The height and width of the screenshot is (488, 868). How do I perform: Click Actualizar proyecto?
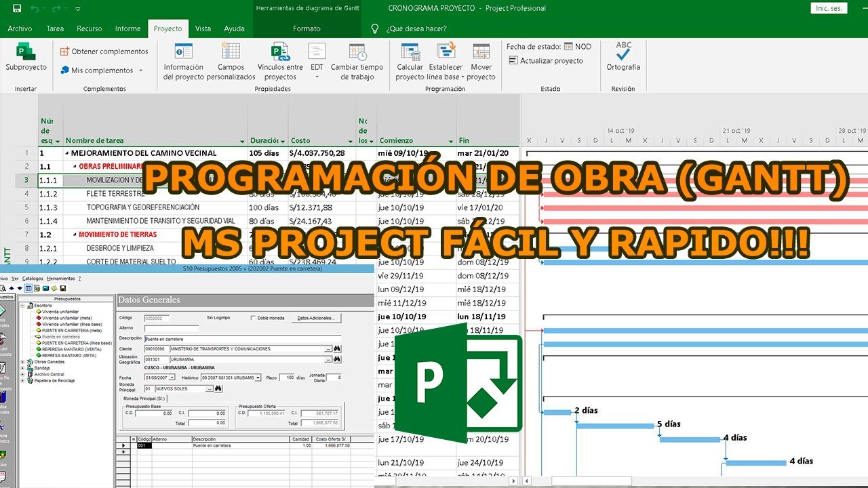click(x=547, y=60)
